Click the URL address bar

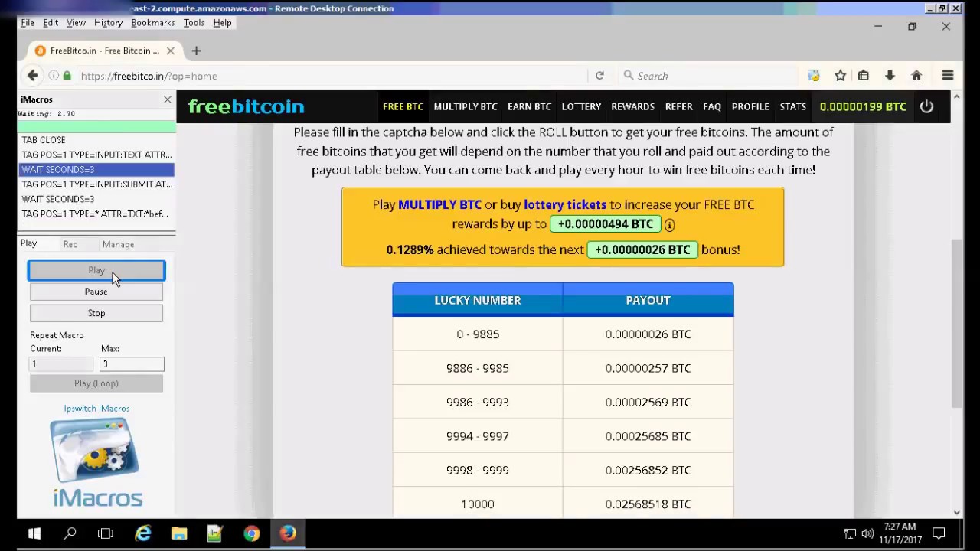(329, 76)
